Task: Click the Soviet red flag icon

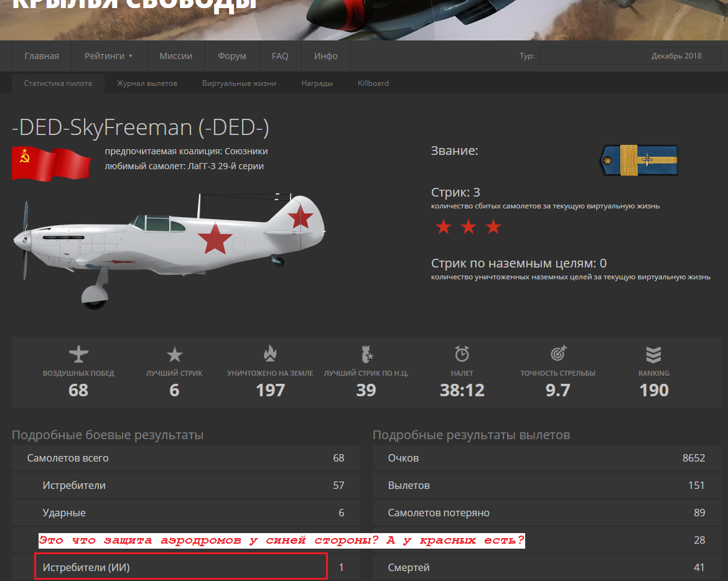Action: point(51,164)
